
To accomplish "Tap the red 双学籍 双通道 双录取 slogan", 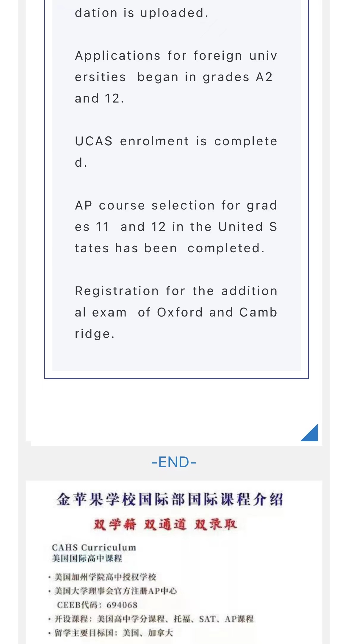I will point(165,525).
